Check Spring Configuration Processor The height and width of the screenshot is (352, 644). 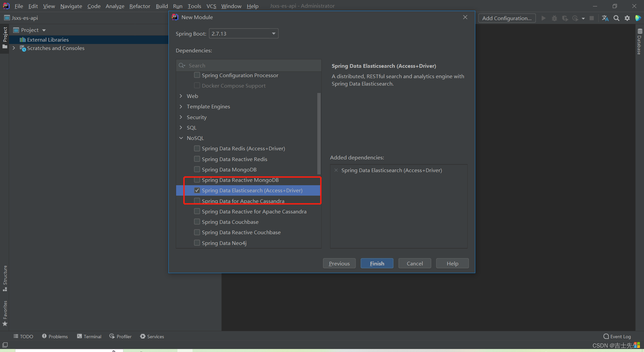pos(197,75)
